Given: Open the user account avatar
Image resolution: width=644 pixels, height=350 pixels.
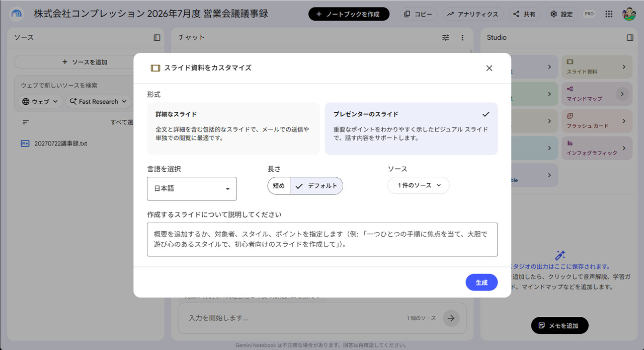Looking at the screenshot, I should coord(629,14).
